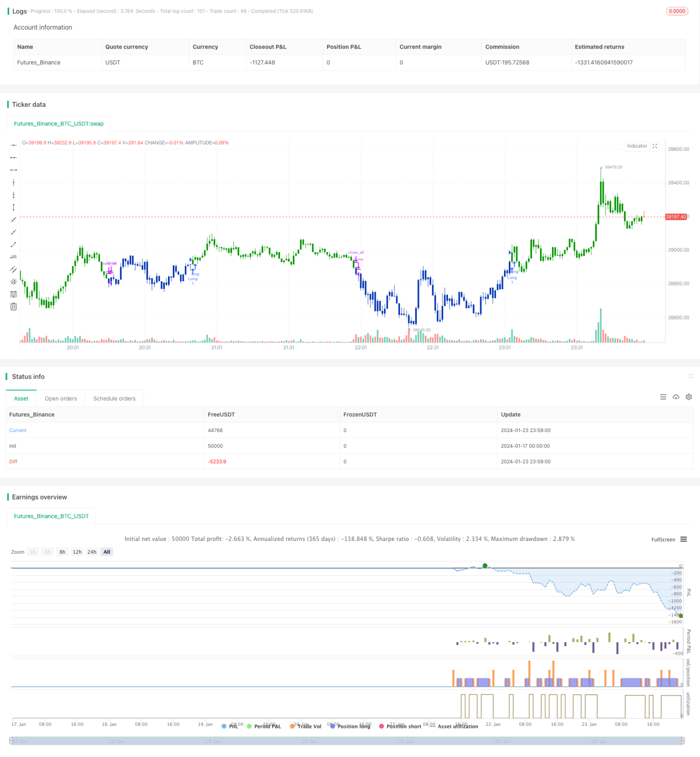Click the trash icon to delete drawings

[13, 307]
